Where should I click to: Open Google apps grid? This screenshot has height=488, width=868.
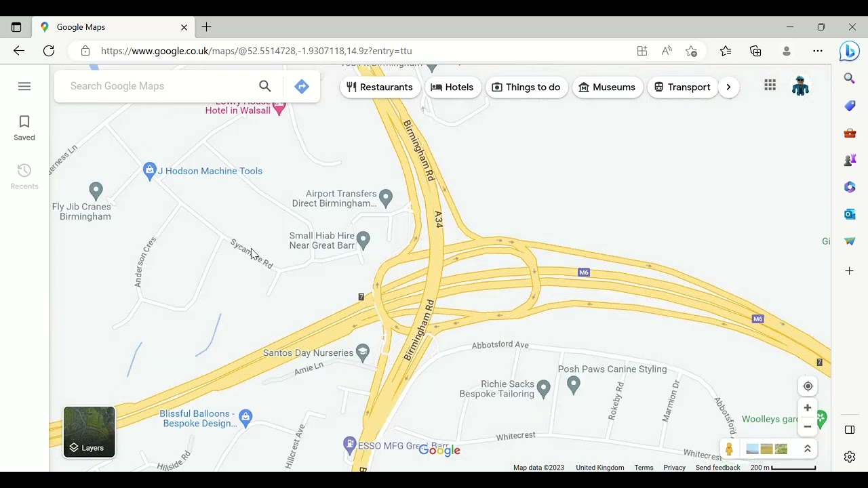coord(770,85)
